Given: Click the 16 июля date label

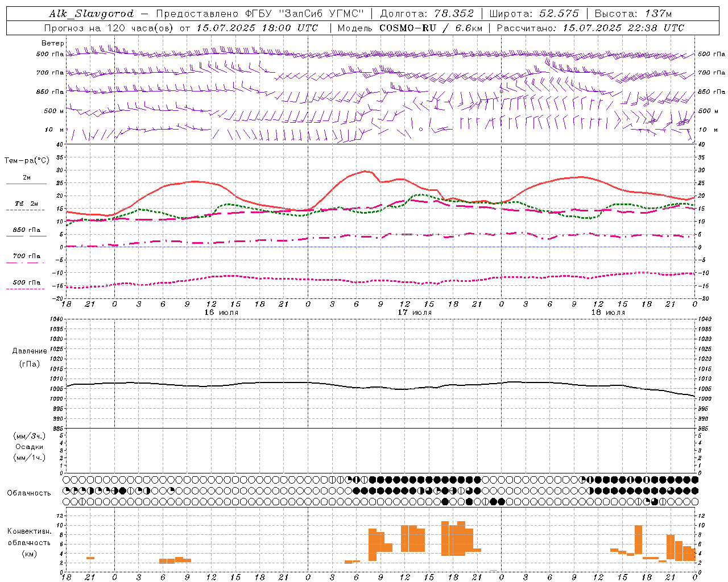Looking at the screenshot, I should (221, 313).
